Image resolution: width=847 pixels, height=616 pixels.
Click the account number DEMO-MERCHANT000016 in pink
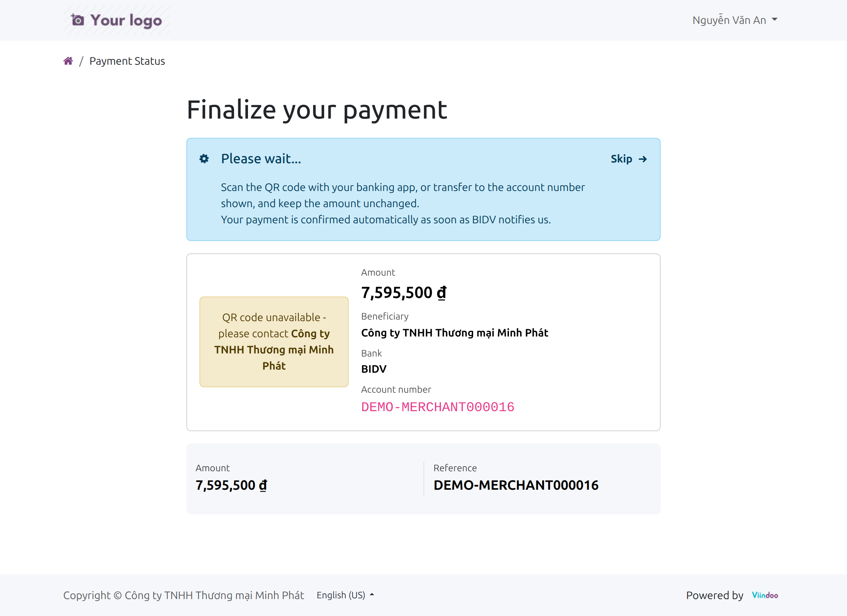click(x=438, y=407)
